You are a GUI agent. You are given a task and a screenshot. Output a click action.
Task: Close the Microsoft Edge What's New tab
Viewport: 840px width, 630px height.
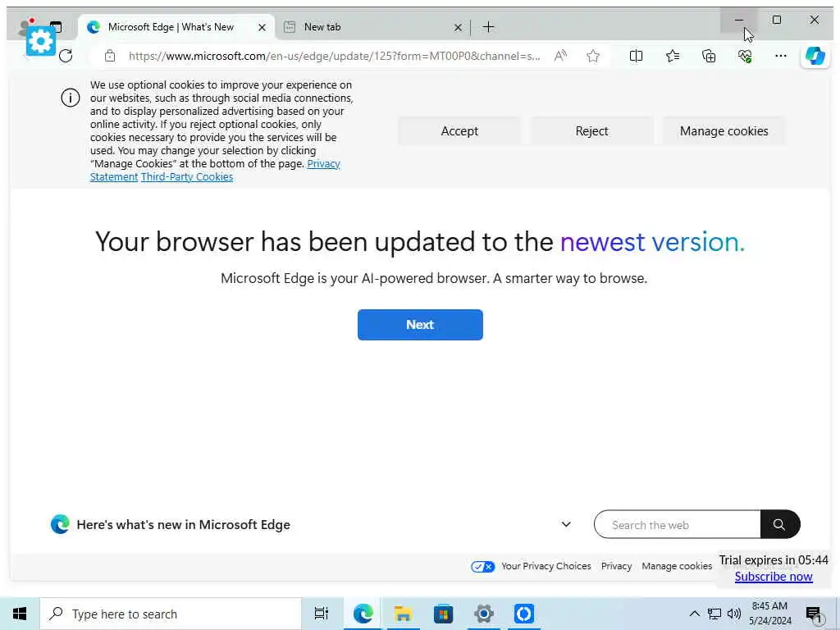[x=262, y=27]
